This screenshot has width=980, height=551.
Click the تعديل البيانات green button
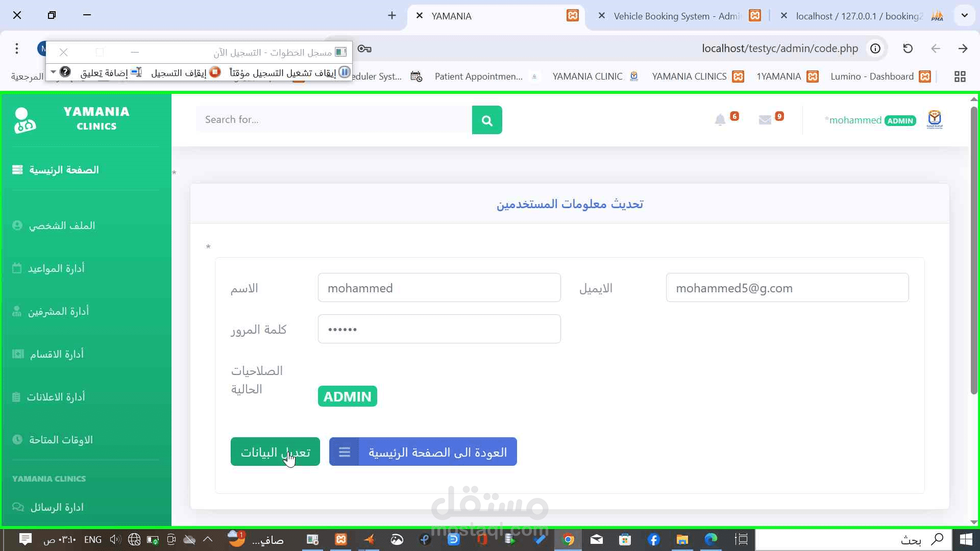pyautogui.click(x=275, y=452)
